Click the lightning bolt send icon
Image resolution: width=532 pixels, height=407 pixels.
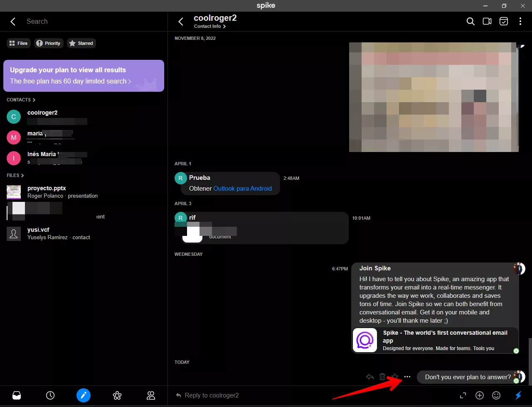[518, 395]
